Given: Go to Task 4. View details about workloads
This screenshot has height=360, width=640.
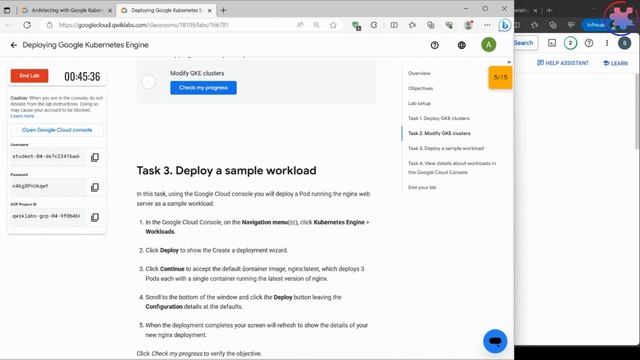Looking at the screenshot, I should click(x=452, y=168).
